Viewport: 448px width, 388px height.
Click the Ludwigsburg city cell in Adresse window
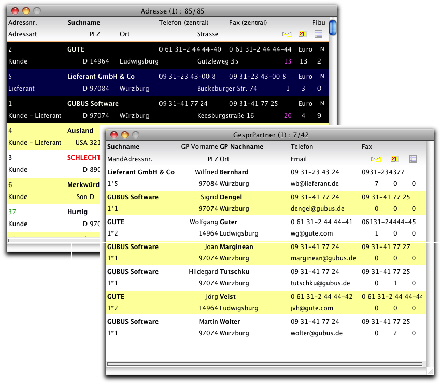[x=139, y=62]
